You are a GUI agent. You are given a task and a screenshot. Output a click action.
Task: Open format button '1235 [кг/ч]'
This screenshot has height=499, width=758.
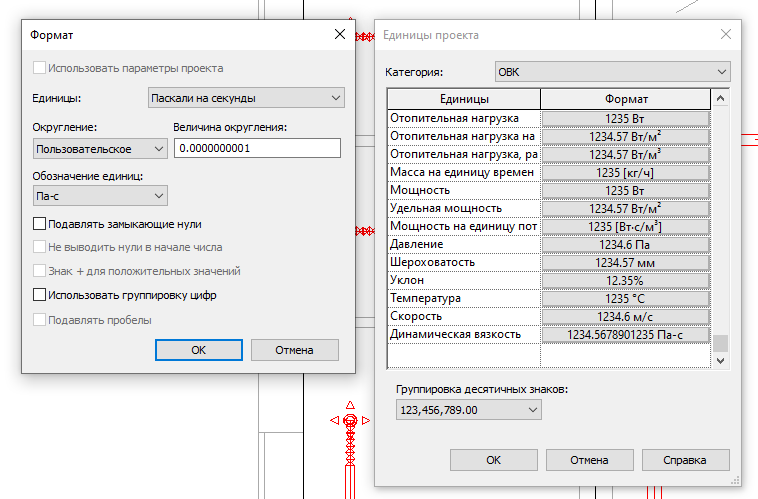coord(626,173)
